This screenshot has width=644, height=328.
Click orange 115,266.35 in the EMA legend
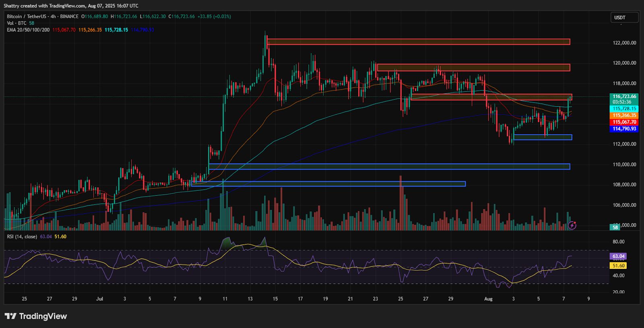point(90,30)
